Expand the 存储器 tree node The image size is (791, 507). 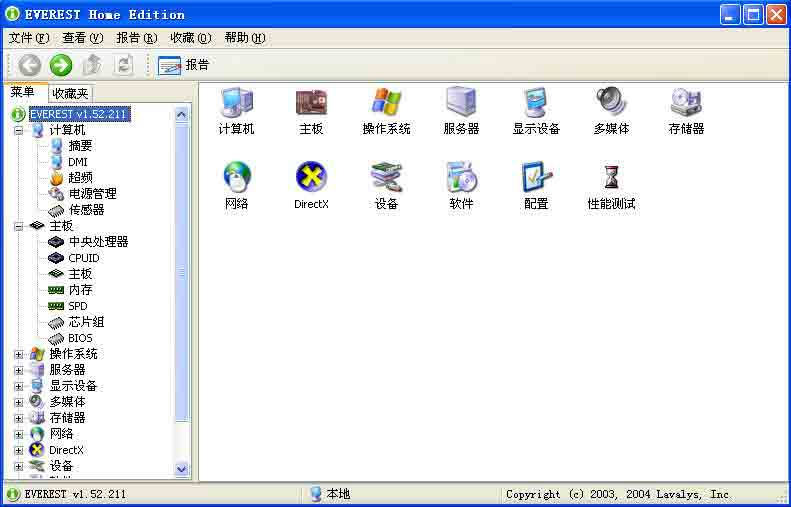[19, 419]
